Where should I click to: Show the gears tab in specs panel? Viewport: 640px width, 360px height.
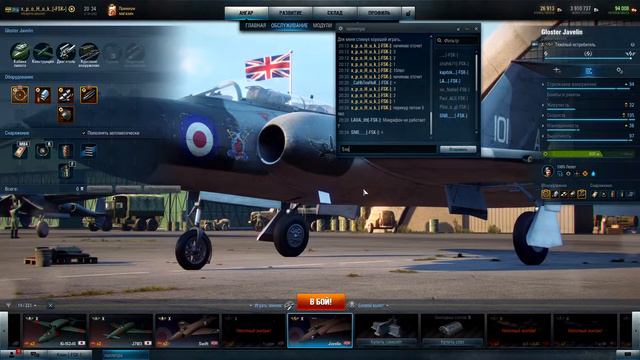pos(620,71)
